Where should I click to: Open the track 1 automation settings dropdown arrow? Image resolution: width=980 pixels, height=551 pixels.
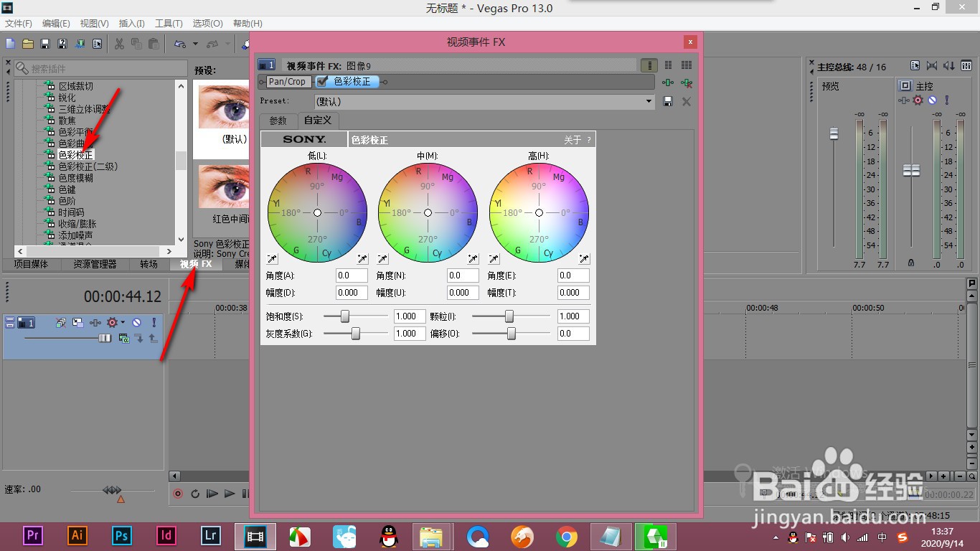click(123, 323)
